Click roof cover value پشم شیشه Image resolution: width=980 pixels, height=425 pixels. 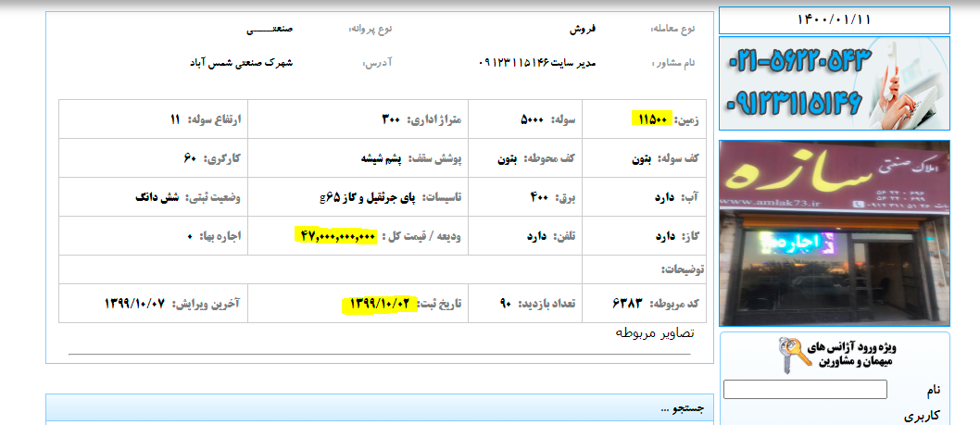click(383, 158)
